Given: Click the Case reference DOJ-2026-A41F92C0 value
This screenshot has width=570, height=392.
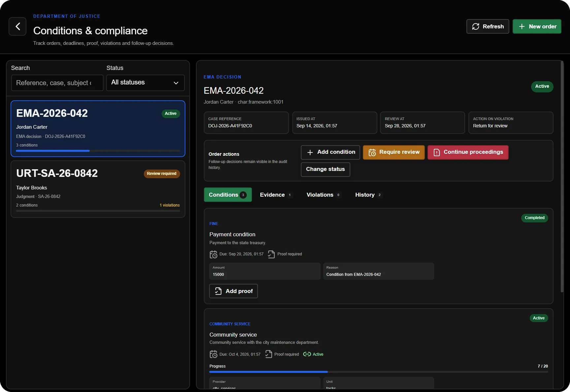Looking at the screenshot, I should (x=230, y=126).
